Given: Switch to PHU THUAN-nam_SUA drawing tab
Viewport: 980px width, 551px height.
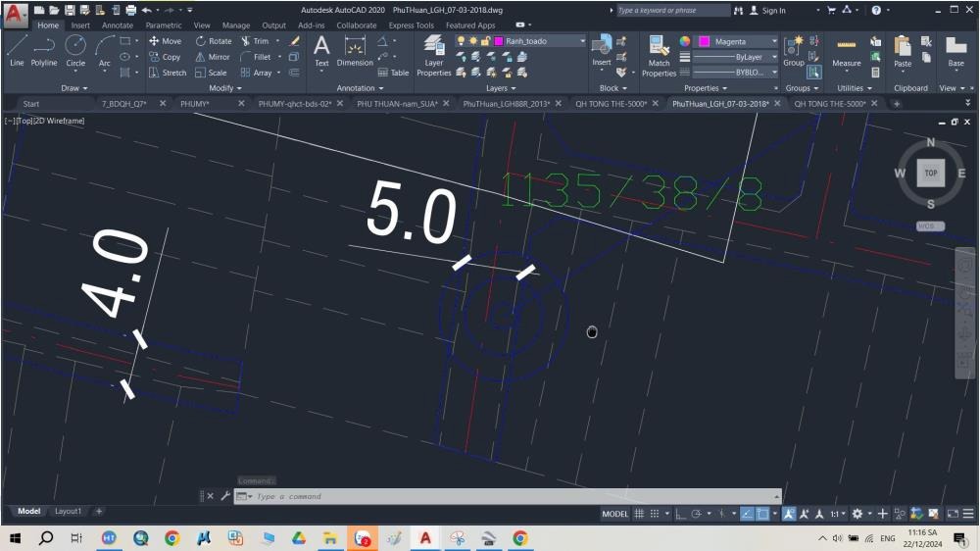Looking at the screenshot, I should [x=397, y=104].
